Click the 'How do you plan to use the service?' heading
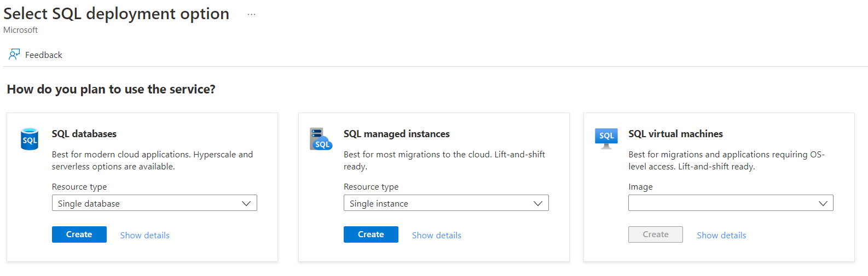The height and width of the screenshot is (276, 868). click(x=111, y=89)
